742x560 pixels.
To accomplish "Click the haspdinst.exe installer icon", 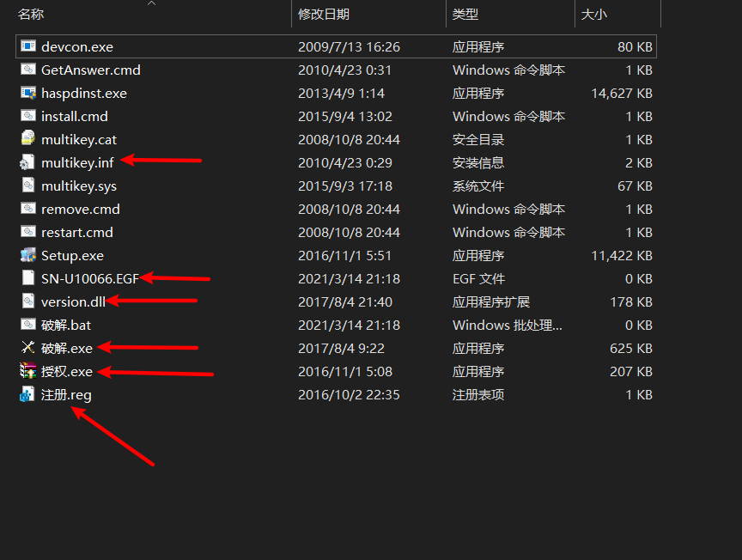I will click(28, 92).
